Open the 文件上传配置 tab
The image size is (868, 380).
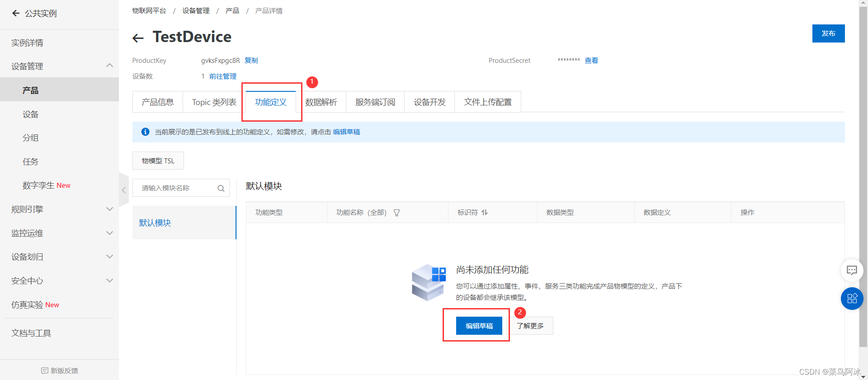click(x=488, y=102)
